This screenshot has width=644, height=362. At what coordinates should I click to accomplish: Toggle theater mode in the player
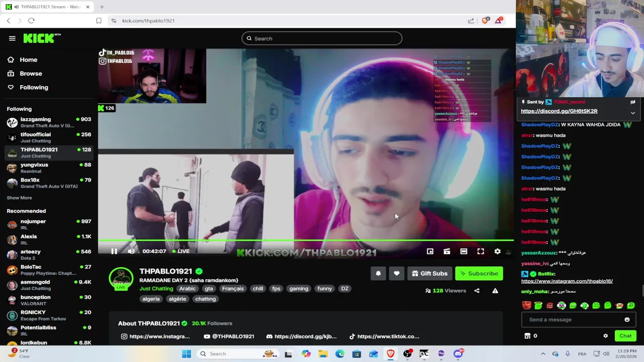tap(464, 251)
